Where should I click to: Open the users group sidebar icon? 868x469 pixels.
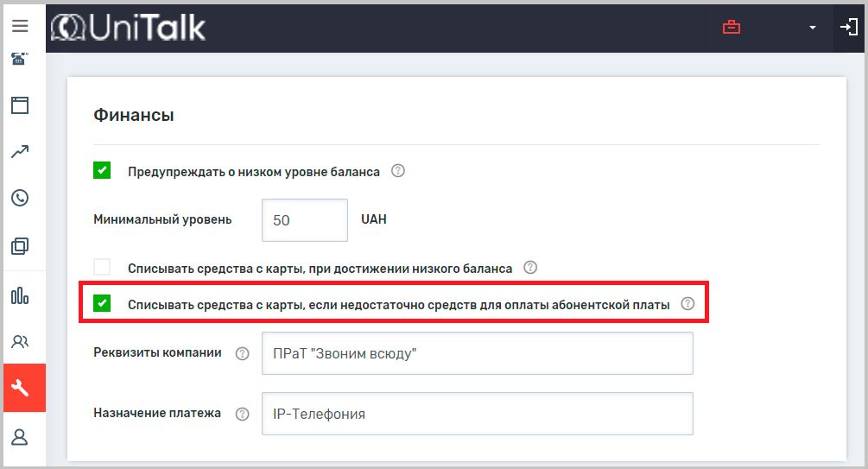20,342
